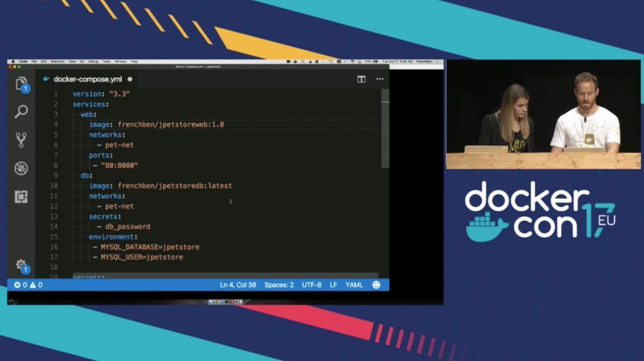644x361 pixels.
Task: Click pet-net under web networks
Action: [x=119, y=145]
